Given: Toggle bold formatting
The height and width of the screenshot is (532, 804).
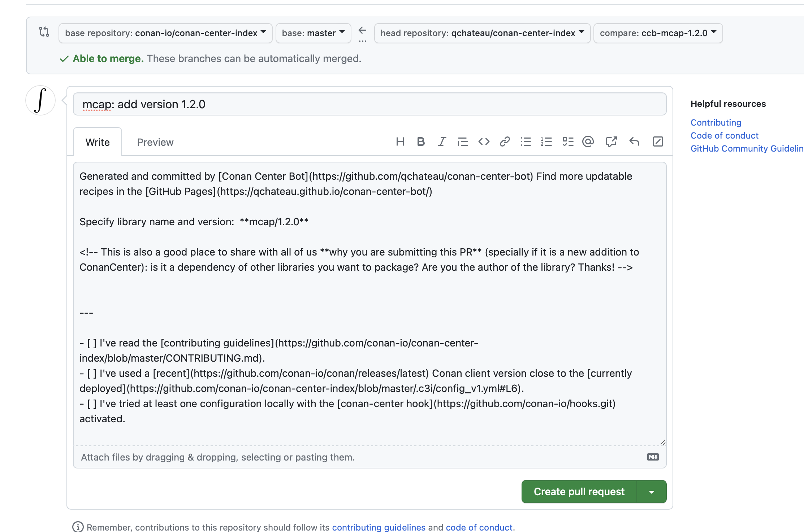Looking at the screenshot, I should click(421, 141).
